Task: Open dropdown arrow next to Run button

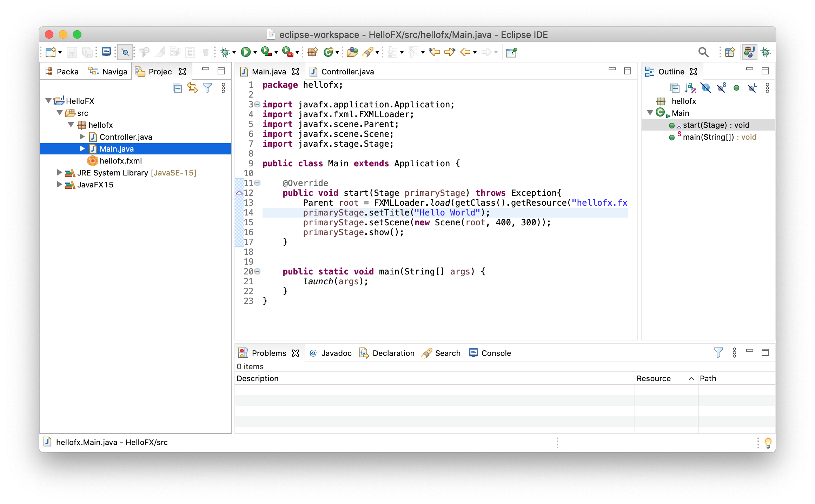Action: (255, 53)
